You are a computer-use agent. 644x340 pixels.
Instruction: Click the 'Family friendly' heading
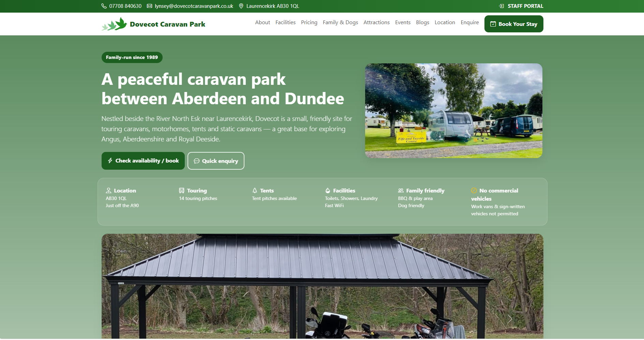pos(425,191)
